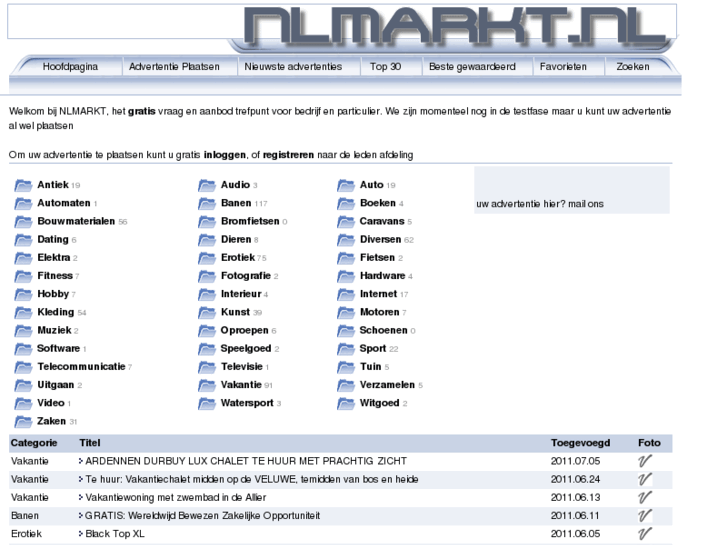Click the folder icon next to Automaten
Viewport: 727px width, 545px height.
coord(23,203)
